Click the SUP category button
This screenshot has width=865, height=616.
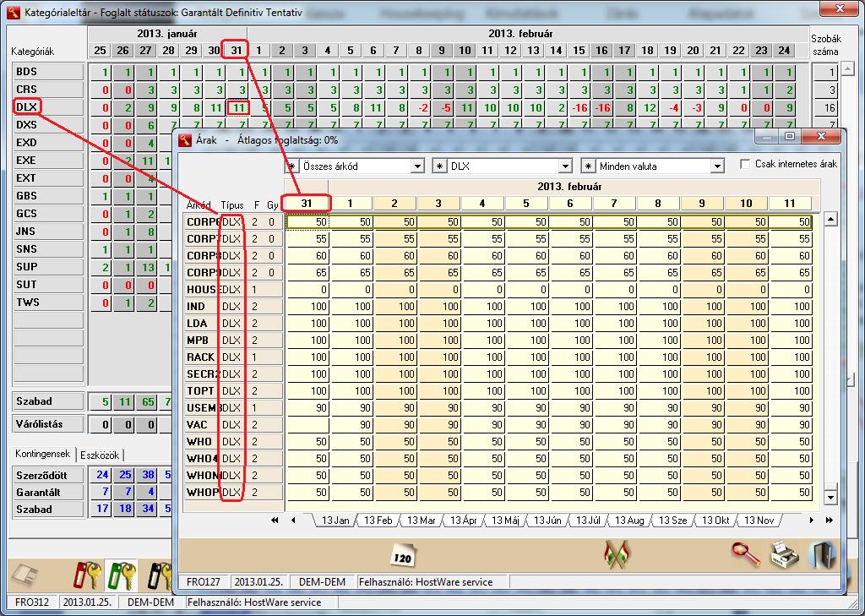pos(48,267)
